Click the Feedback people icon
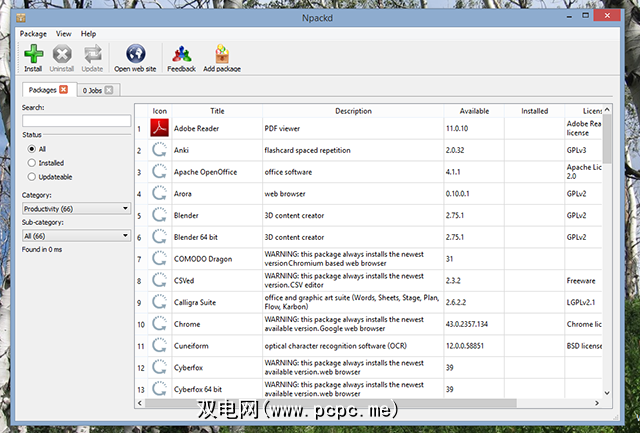640x433 pixels. coord(182,53)
